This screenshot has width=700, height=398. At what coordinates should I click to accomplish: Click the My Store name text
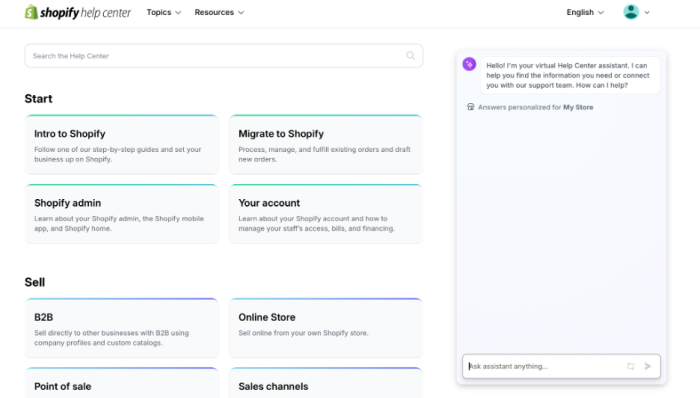578,107
